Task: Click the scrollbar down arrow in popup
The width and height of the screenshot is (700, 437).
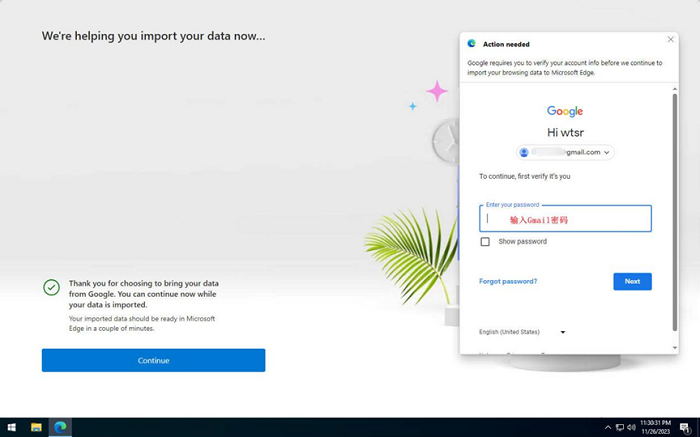Action: (675, 348)
